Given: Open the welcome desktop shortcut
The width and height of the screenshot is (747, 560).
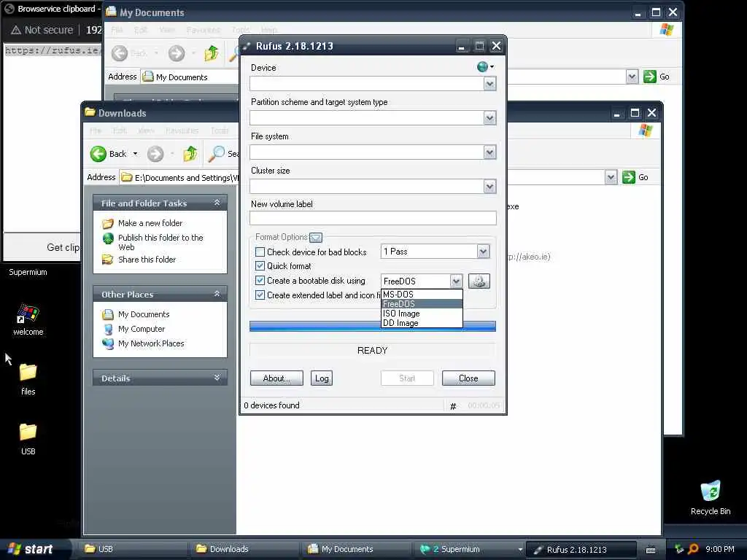Looking at the screenshot, I should click(28, 319).
